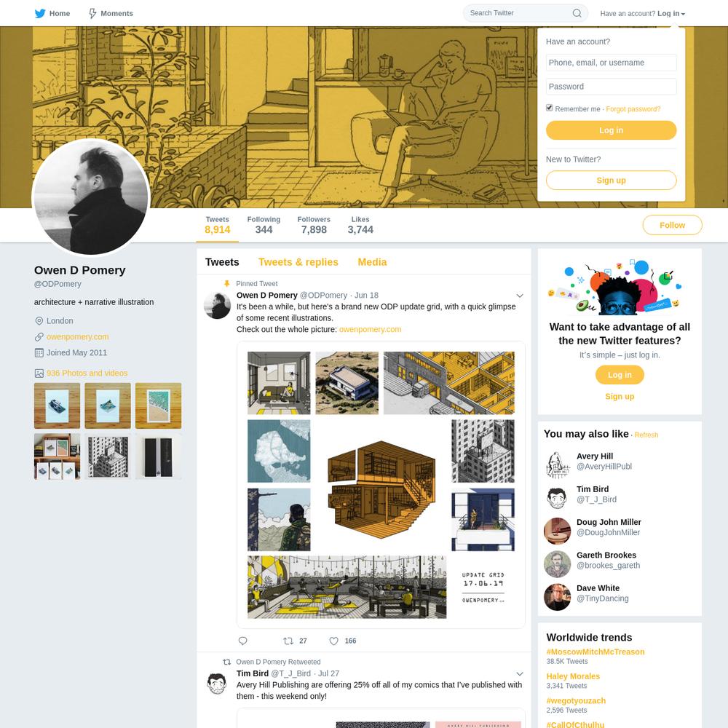The height and width of the screenshot is (728, 728).
Task: Open Moments via the lightning bolt icon
Action: pyautogui.click(x=92, y=13)
